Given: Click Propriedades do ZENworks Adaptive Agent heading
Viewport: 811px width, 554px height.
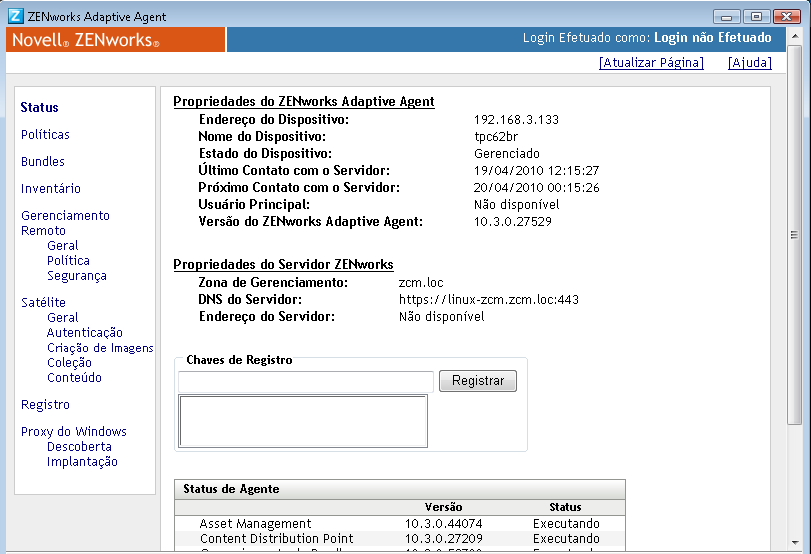Looking at the screenshot, I should click(x=304, y=101).
